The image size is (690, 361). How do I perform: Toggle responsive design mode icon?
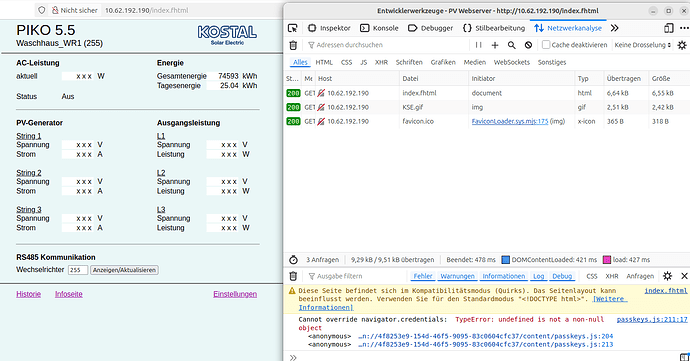pyautogui.click(x=669, y=28)
